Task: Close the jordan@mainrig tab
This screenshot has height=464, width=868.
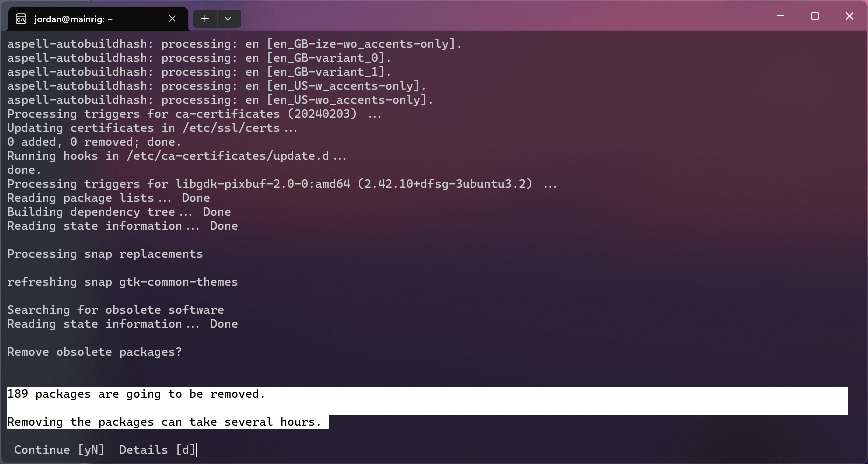Action: [172, 19]
